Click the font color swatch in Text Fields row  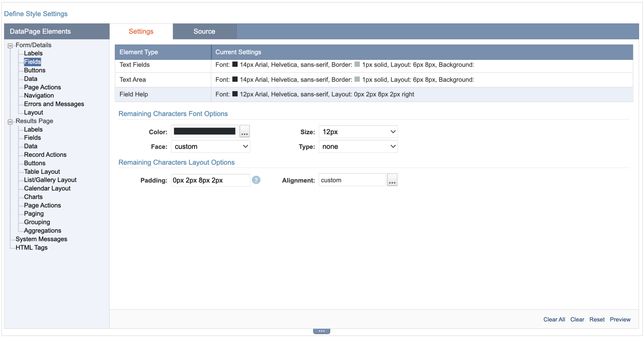point(234,64)
